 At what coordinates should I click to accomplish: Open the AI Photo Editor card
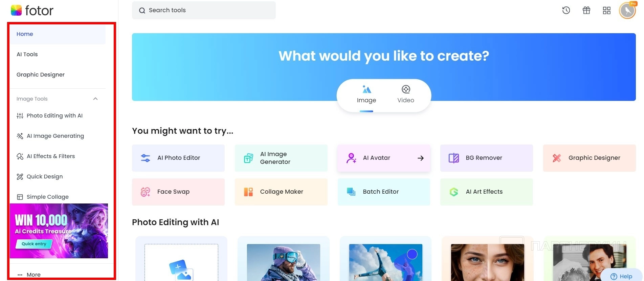point(178,158)
